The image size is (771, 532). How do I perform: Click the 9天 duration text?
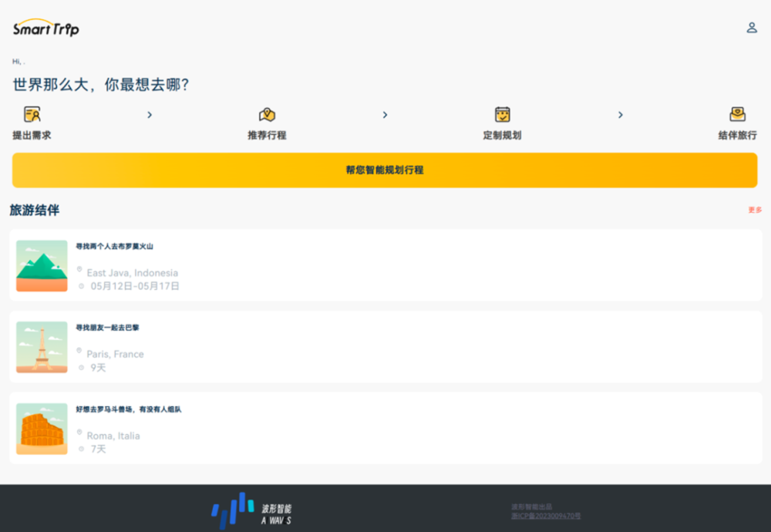(98, 368)
